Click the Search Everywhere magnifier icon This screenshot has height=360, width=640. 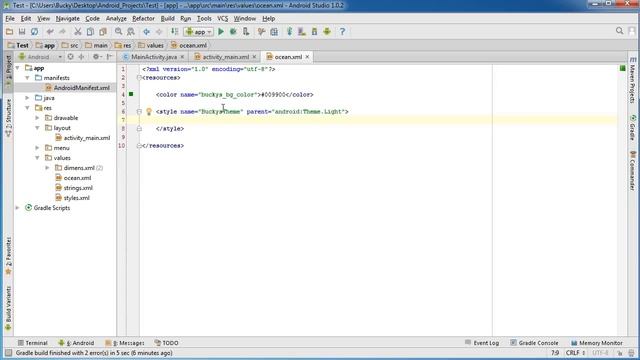pyautogui.click(x=620, y=31)
